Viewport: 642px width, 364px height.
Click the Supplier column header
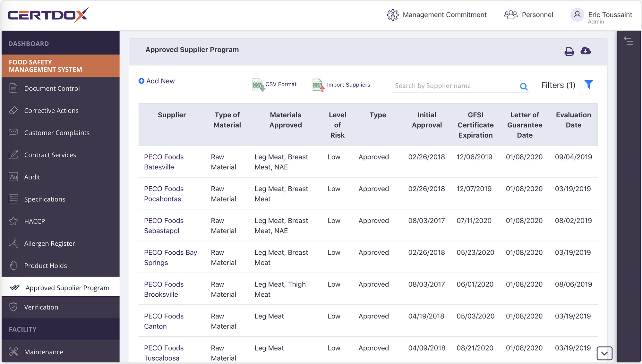click(x=172, y=115)
